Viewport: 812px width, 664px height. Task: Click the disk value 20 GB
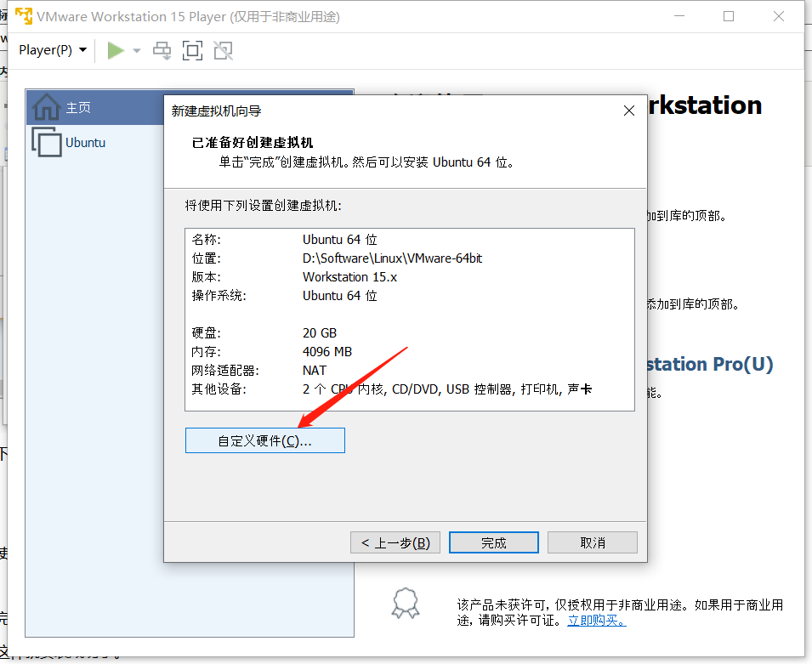pyautogui.click(x=320, y=332)
